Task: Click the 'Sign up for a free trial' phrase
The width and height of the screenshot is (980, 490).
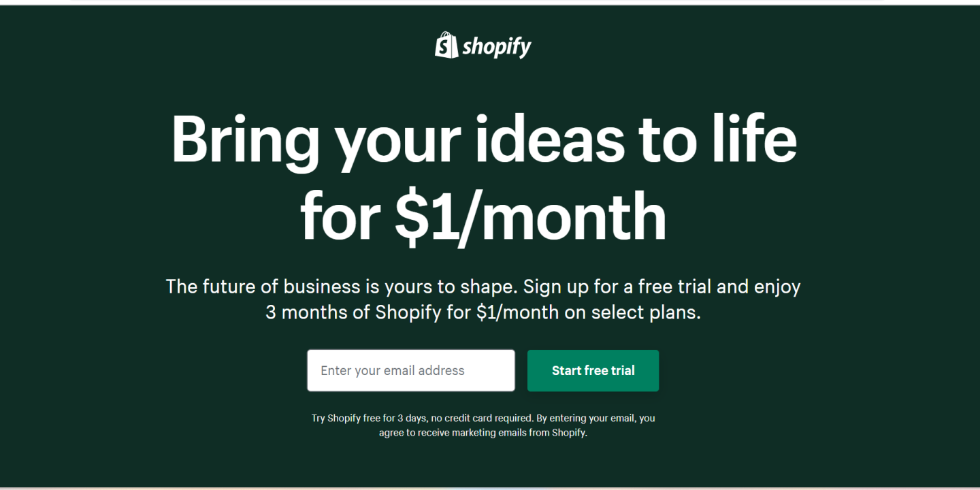Action: [x=617, y=287]
